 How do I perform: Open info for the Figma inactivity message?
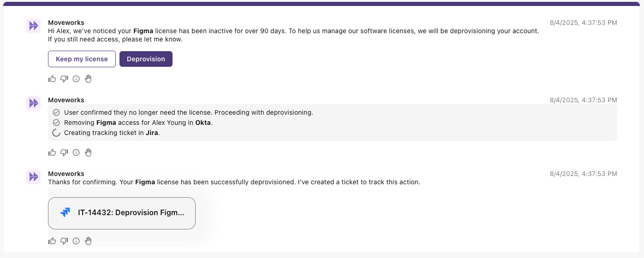(x=76, y=79)
